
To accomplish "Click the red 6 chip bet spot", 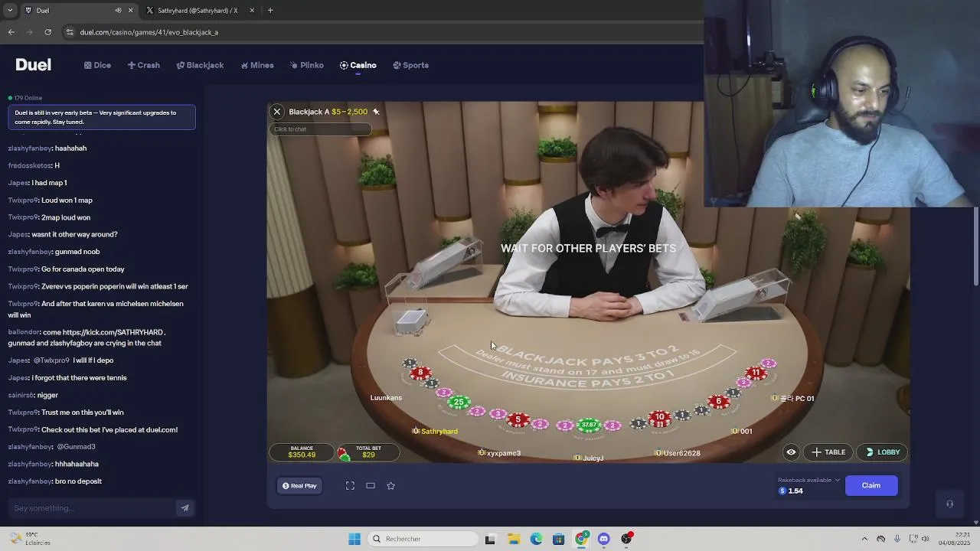I will click(x=718, y=402).
